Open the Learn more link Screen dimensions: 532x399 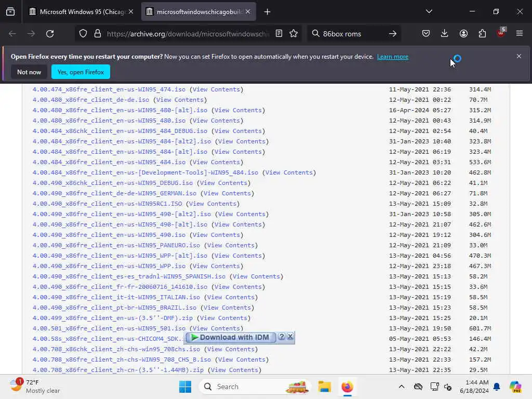pos(393,57)
